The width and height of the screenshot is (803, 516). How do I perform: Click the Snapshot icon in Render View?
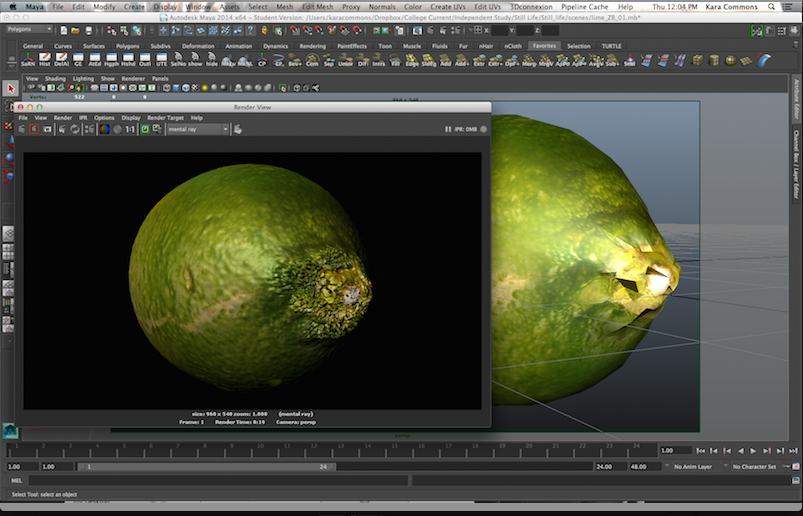click(47, 129)
